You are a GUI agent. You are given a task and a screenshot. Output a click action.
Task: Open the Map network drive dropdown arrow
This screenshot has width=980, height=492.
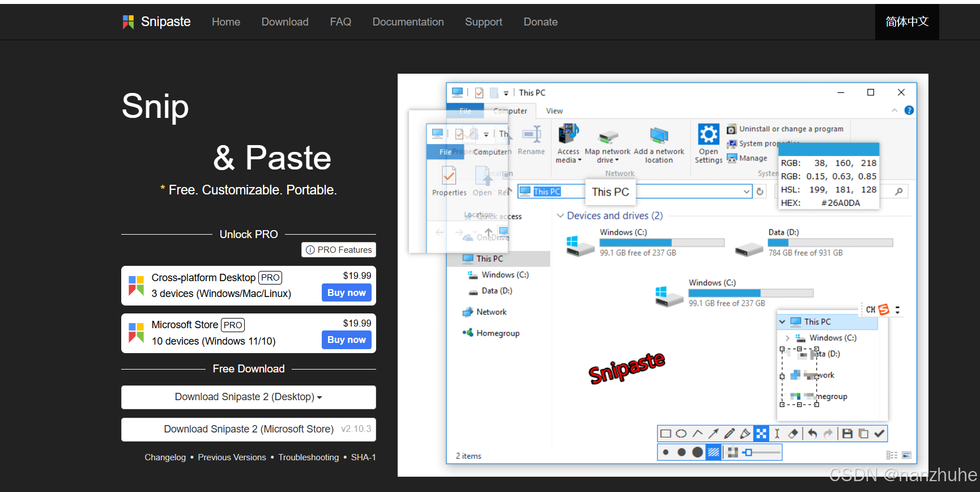[x=617, y=160]
